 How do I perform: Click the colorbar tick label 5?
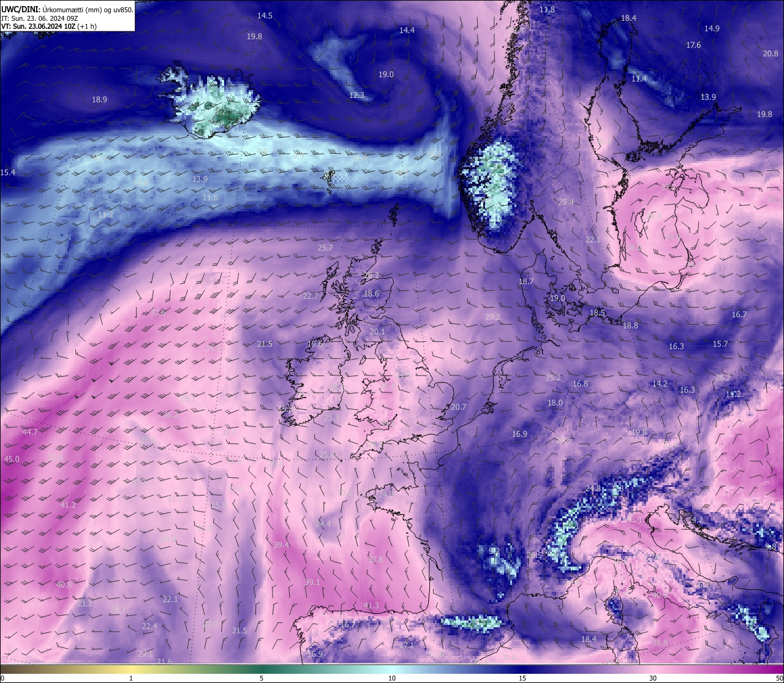(x=262, y=678)
